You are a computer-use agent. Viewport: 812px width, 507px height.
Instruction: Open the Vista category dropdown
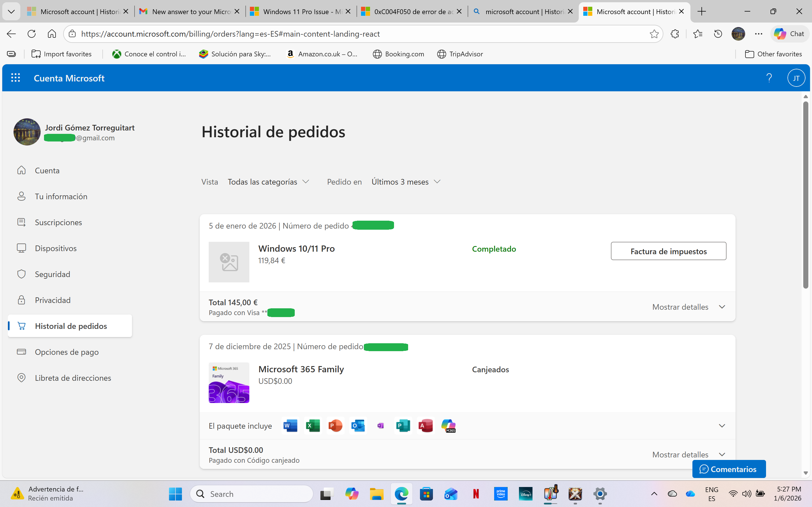coord(268,182)
